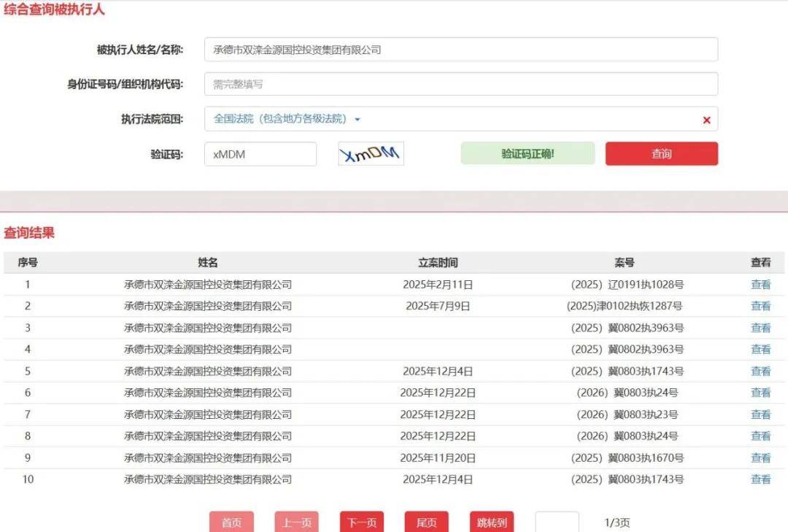Click the captcha image to refresh it
This screenshot has width=788, height=532.
371,154
